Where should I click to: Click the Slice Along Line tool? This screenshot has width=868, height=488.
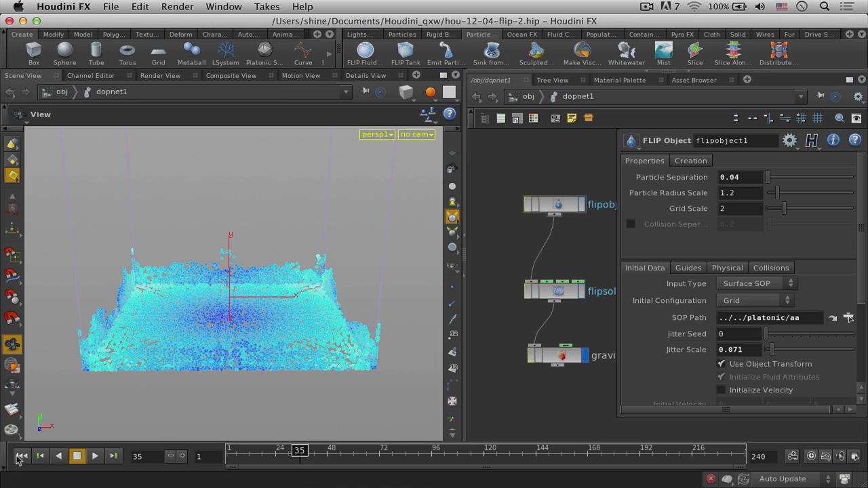[733, 54]
